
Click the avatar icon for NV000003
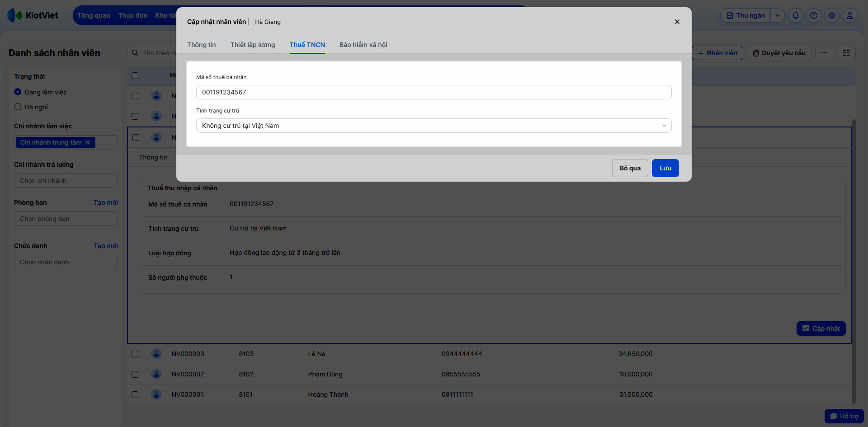(x=156, y=354)
